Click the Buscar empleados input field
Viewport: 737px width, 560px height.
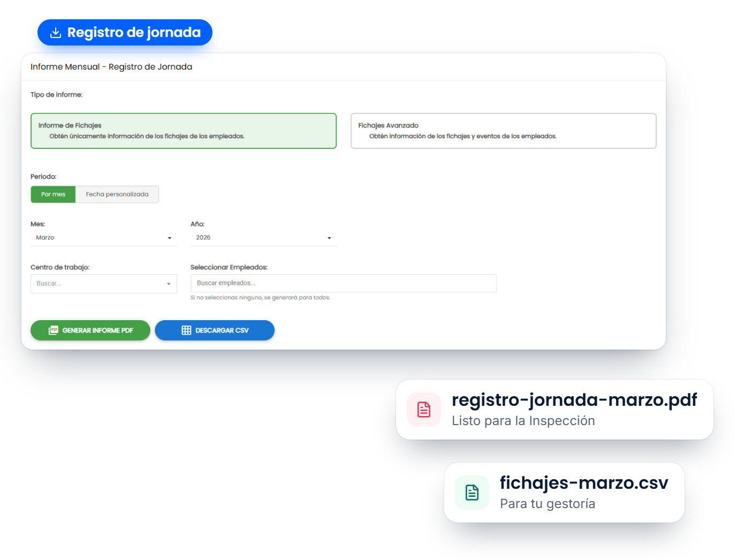(344, 283)
